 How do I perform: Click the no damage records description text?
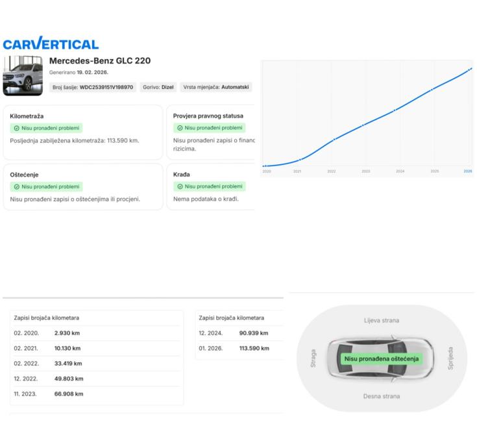coord(75,199)
